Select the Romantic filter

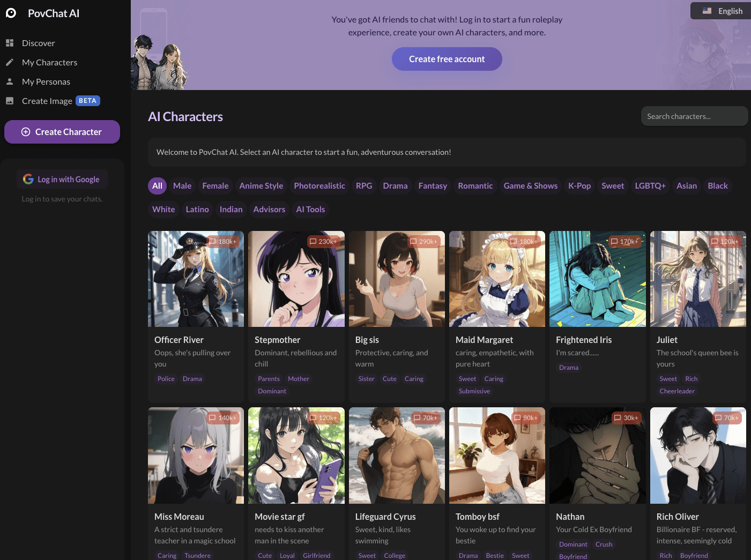(x=475, y=186)
